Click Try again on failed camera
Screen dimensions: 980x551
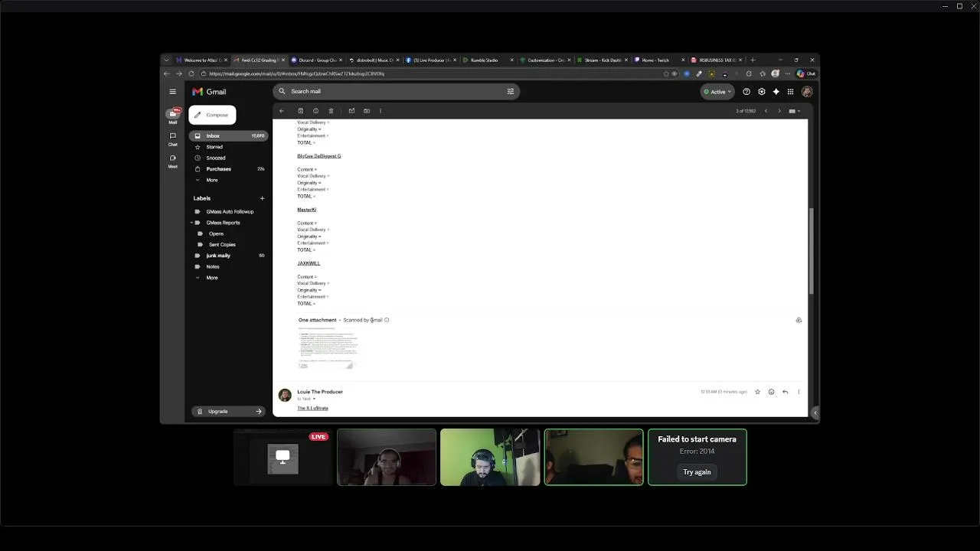(x=697, y=472)
